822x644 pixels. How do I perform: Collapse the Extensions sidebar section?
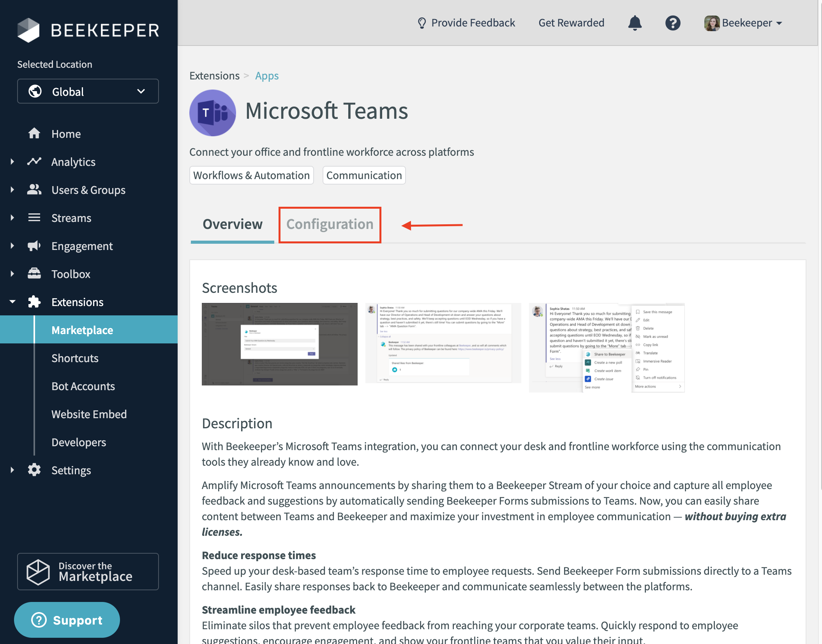(x=12, y=301)
